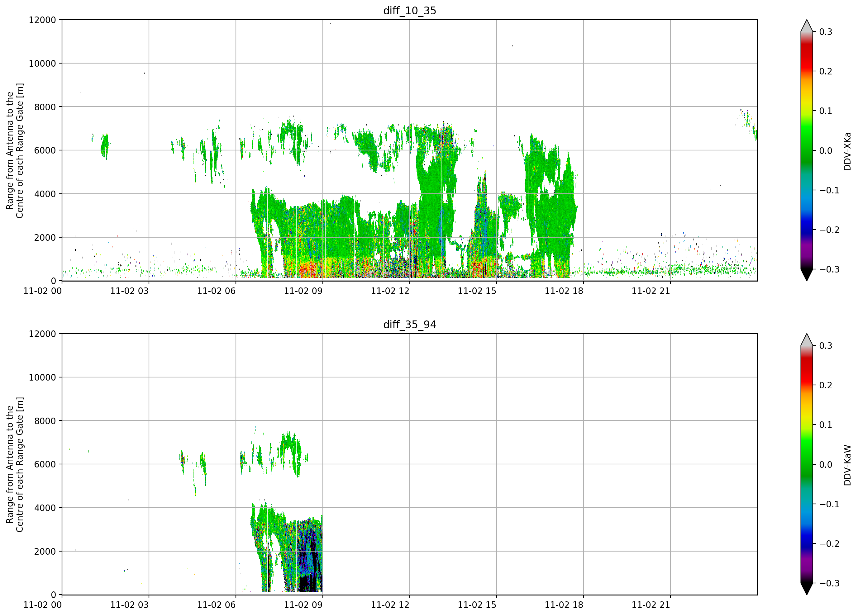858x616 pixels.
Task: Click the 2000 y-tick on diff_10_35 plot
Action: tap(45, 238)
